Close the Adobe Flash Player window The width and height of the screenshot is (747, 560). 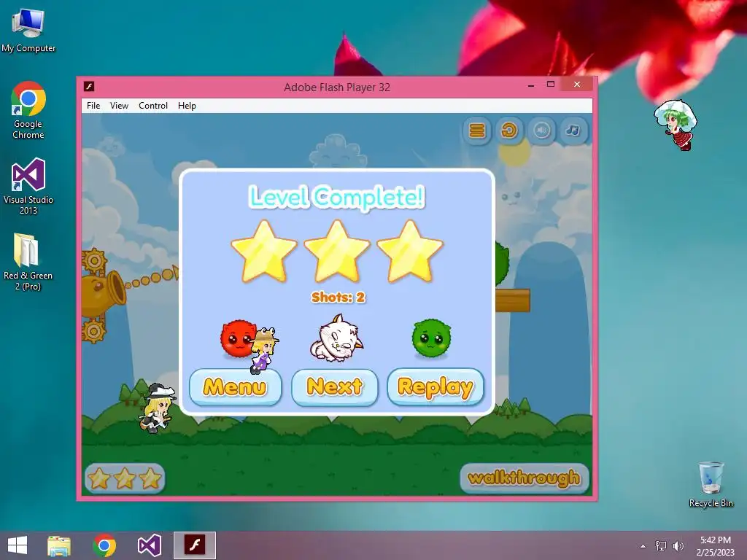point(577,85)
